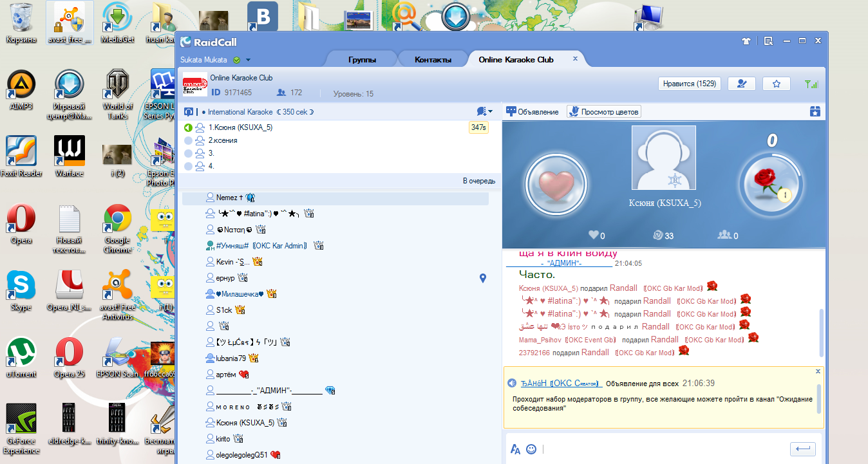
Task: Select the Online Karaoke Club tab
Action: (x=516, y=59)
